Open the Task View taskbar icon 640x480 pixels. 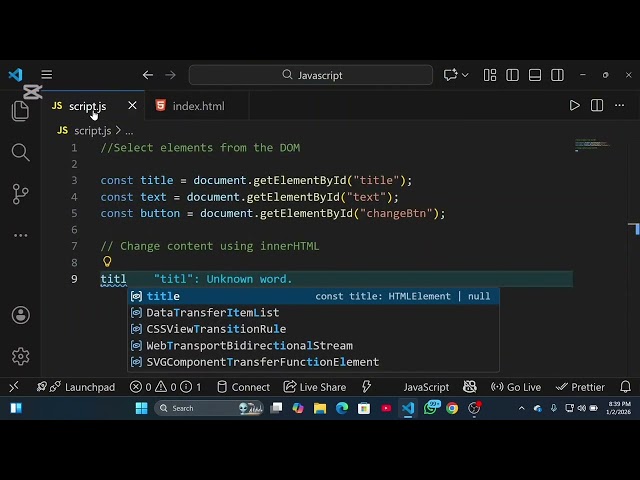[276, 408]
